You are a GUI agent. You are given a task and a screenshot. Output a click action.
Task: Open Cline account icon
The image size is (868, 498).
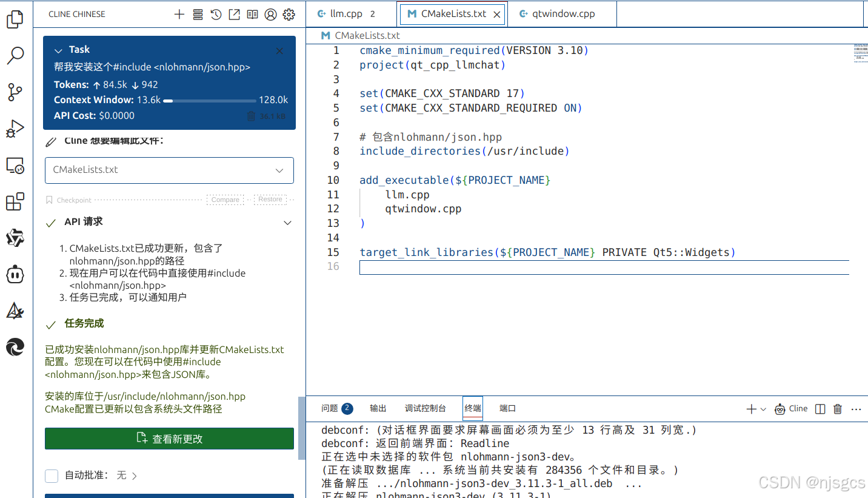click(x=270, y=14)
